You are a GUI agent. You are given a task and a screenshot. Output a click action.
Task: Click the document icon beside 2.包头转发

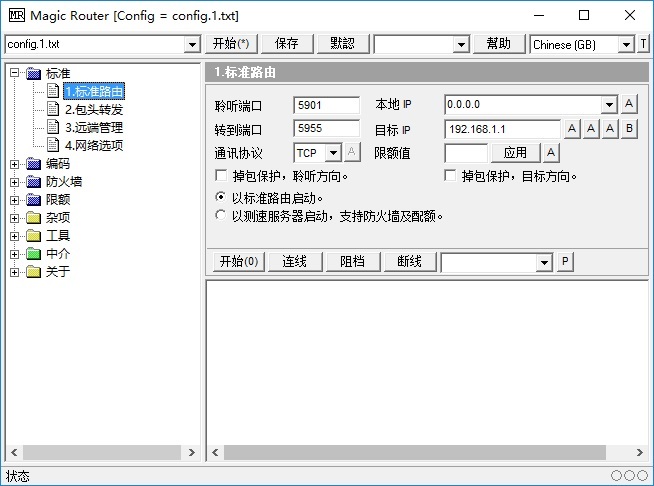point(53,109)
